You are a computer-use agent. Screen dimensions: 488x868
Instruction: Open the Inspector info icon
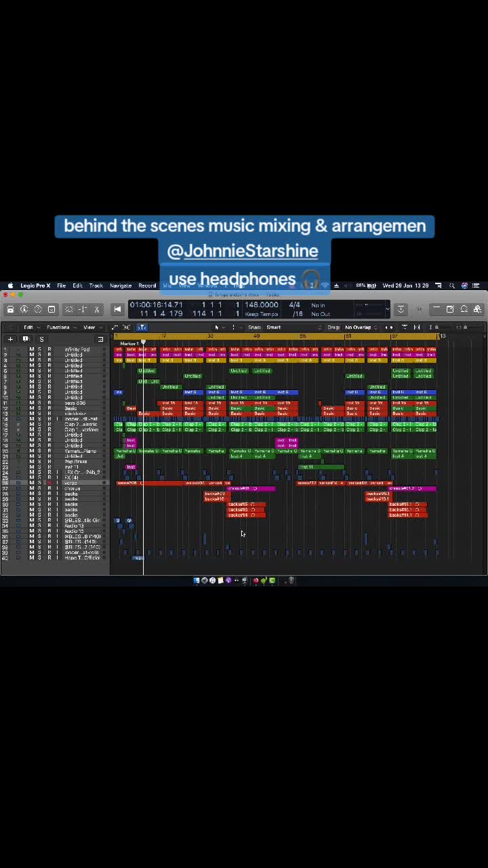coord(24,309)
